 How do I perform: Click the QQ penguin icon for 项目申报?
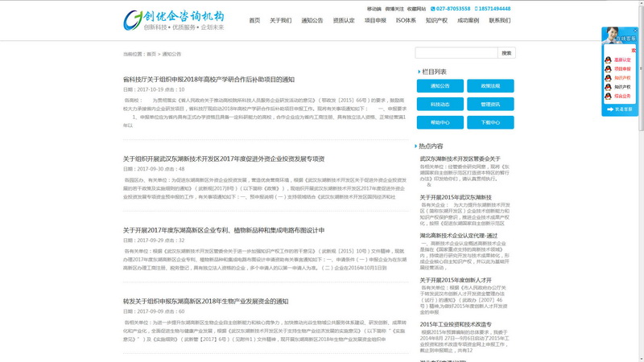point(608,68)
